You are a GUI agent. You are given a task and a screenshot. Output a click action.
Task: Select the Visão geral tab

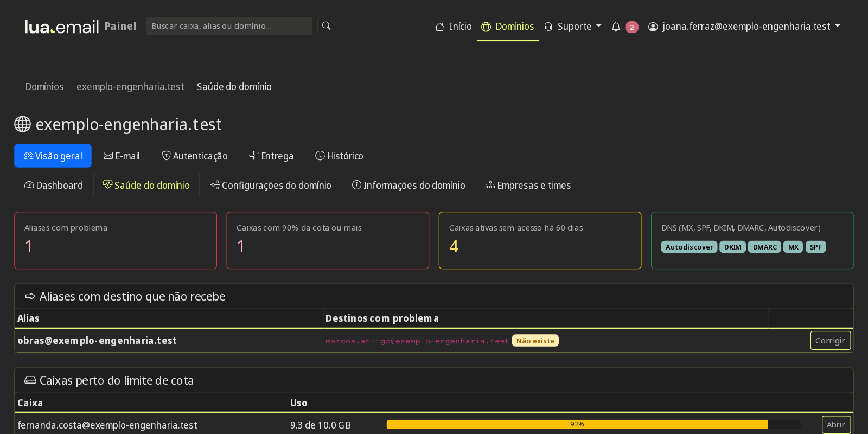(53, 156)
